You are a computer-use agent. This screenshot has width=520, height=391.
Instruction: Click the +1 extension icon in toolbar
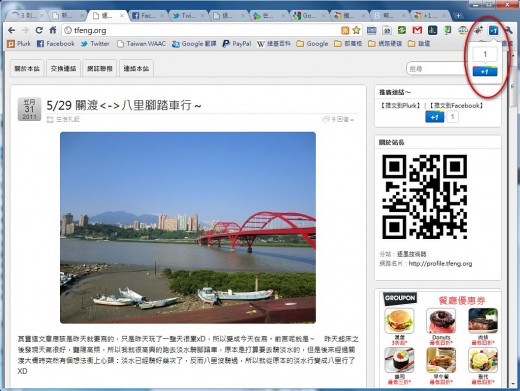click(x=493, y=30)
